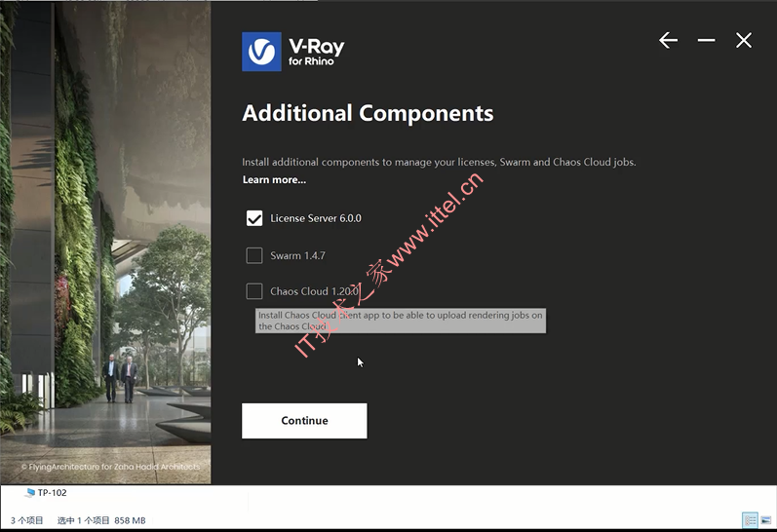Click the Chaos Cloud tooltip box
This screenshot has width=777, height=532.
pyautogui.click(x=401, y=321)
